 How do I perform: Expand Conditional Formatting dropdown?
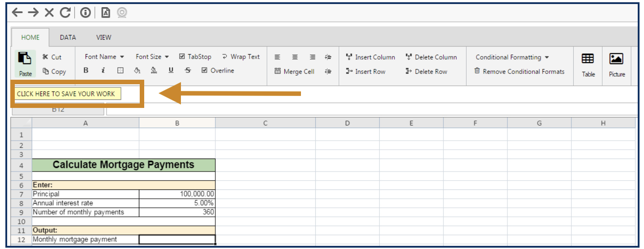(512, 57)
